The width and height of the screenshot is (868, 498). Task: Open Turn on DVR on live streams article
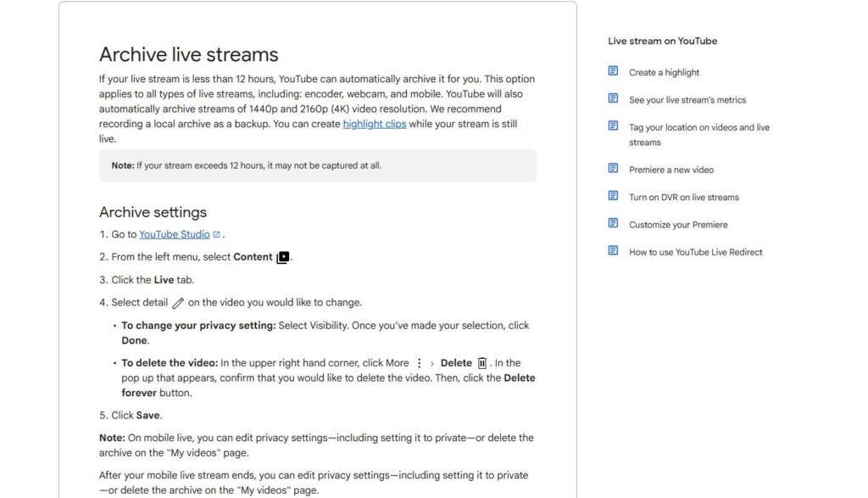click(684, 198)
